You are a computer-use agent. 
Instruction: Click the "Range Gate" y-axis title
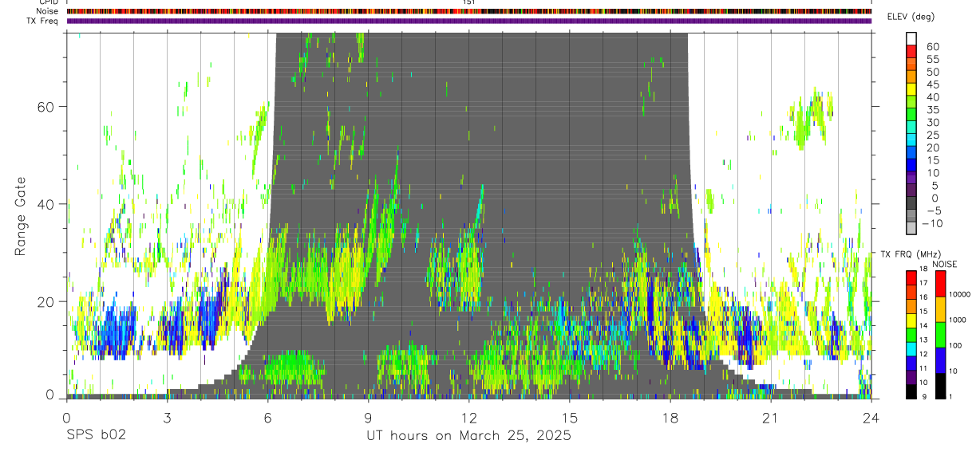pos(22,215)
